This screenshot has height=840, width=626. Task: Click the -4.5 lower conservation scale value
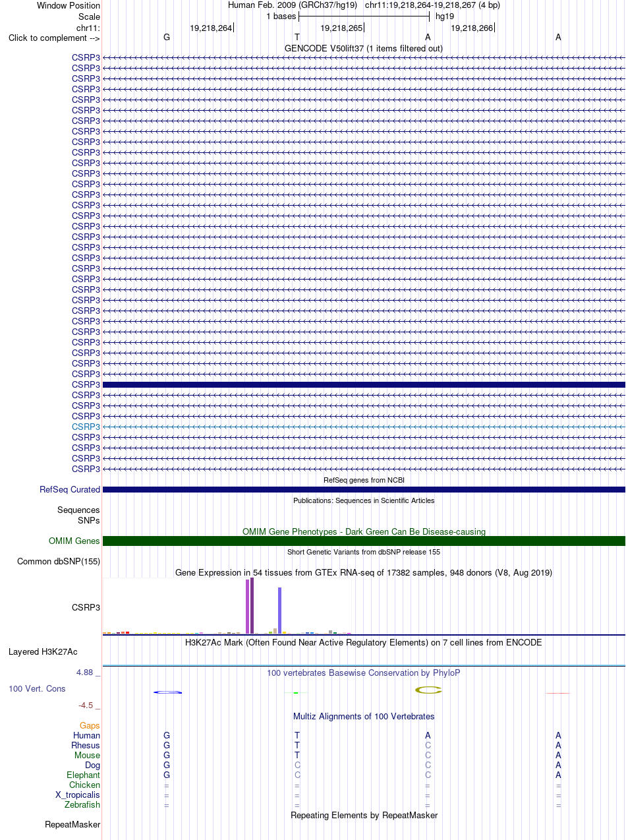pyautogui.click(x=90, y=705)
